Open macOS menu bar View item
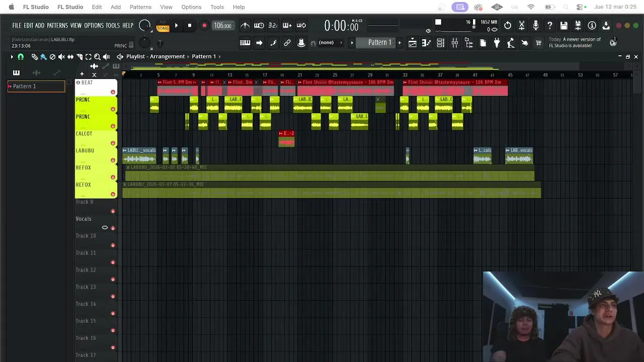The image size is (644, 362). [x=166, y=7]
